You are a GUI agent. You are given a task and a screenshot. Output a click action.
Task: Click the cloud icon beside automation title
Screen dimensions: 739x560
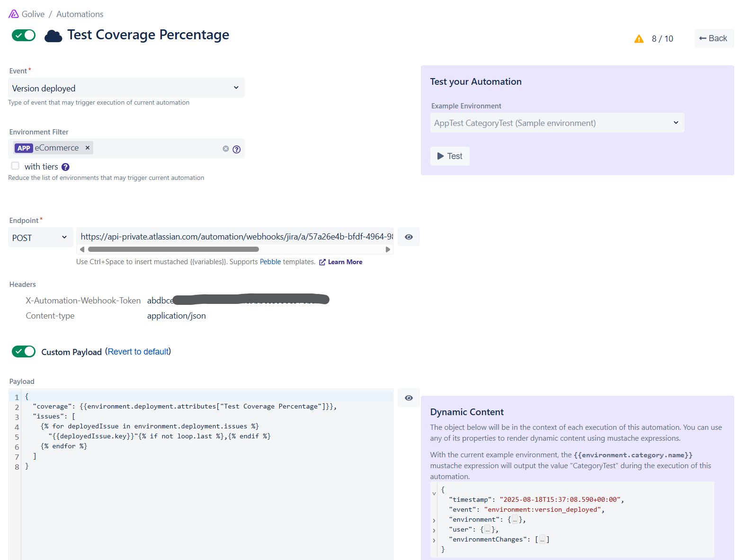[53, 36]
